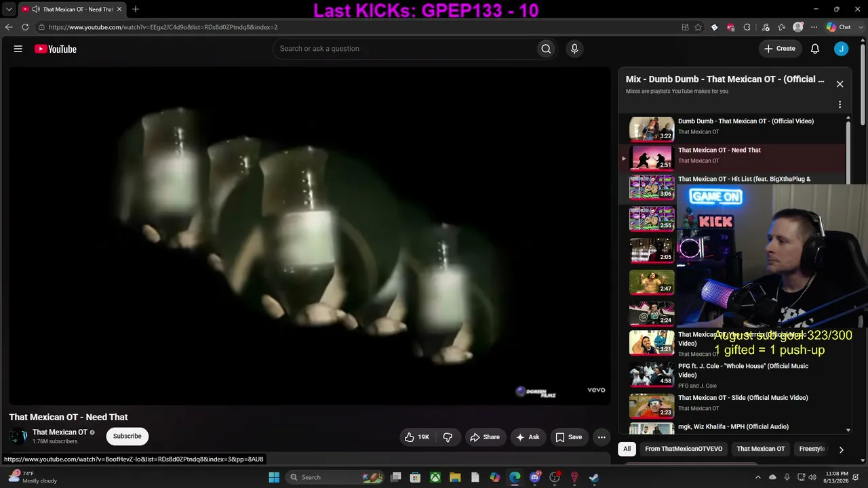The image size is (868, 488).
Task: Show hidden system tray icons
Action: (x=758, y=477)
